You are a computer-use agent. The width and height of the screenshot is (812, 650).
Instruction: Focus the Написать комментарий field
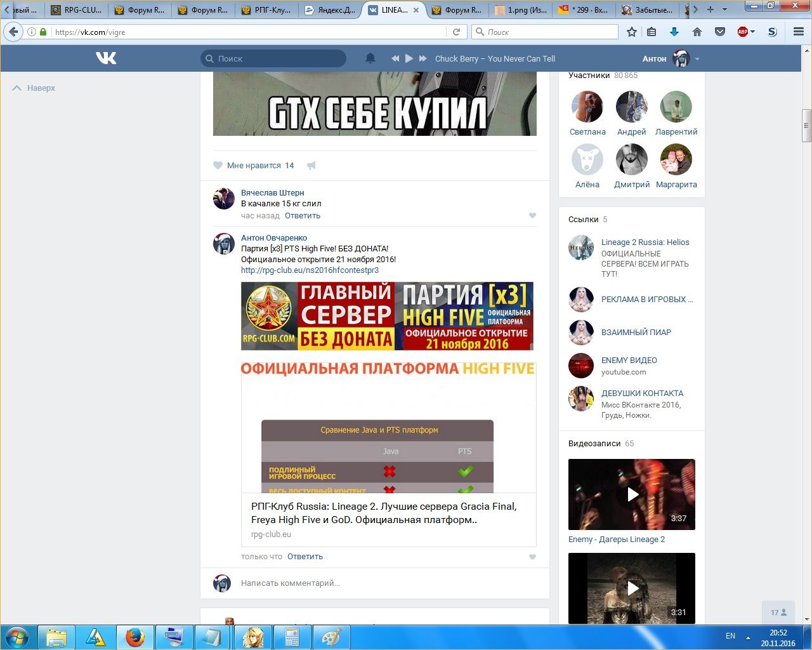click(x=387, y=583)
